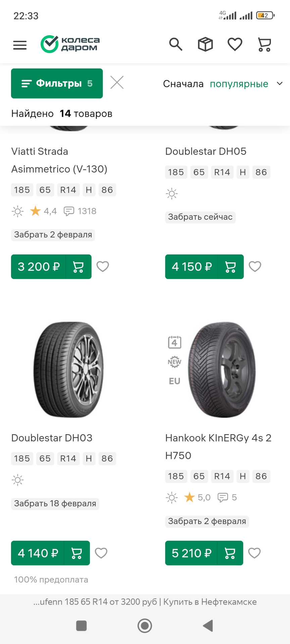Tap the search magnifier icon

coord(176,44)
